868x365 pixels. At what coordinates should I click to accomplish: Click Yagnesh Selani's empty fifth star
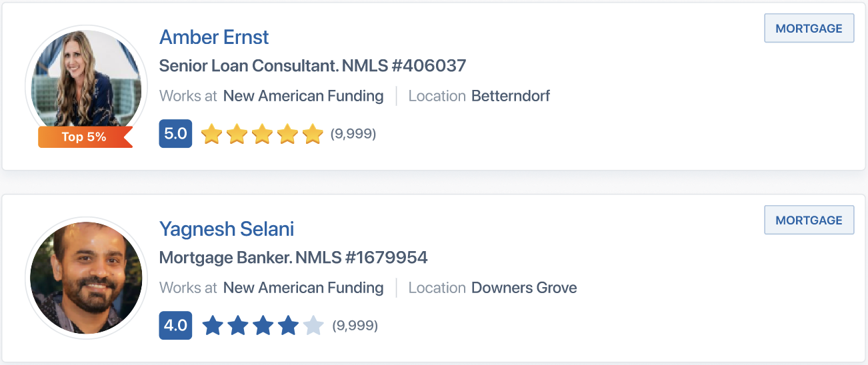[x=313, y=326]
